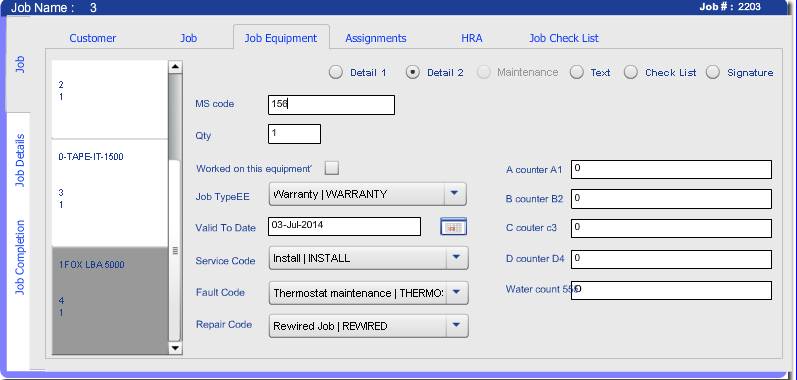Open the Job Check List tab
797x380 pixels.
point(564,38)
